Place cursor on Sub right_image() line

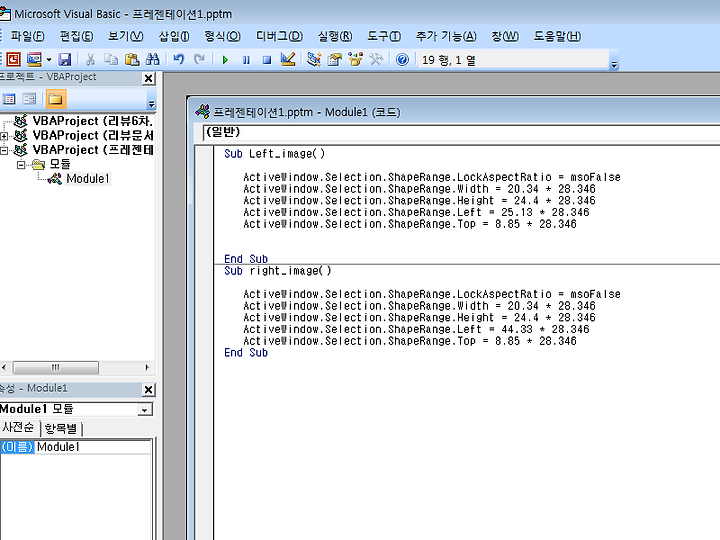coord(278,270)
